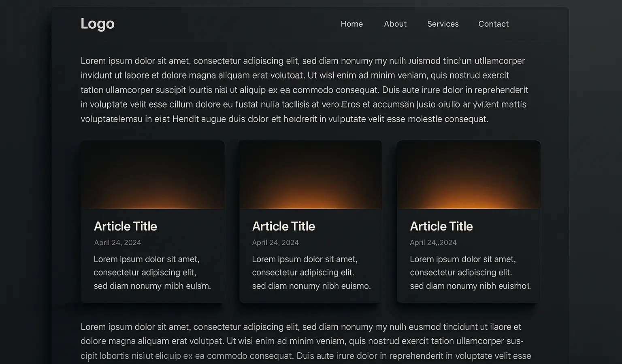Click the intro paragraph's first line below the header
Image resolution: width=622 pixels, height=364 pixels.
(x=302, y=61)
